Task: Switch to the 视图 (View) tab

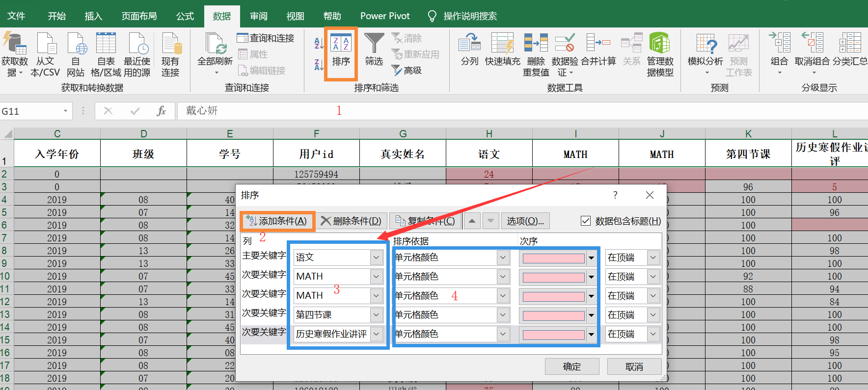Action: [296, 16]
